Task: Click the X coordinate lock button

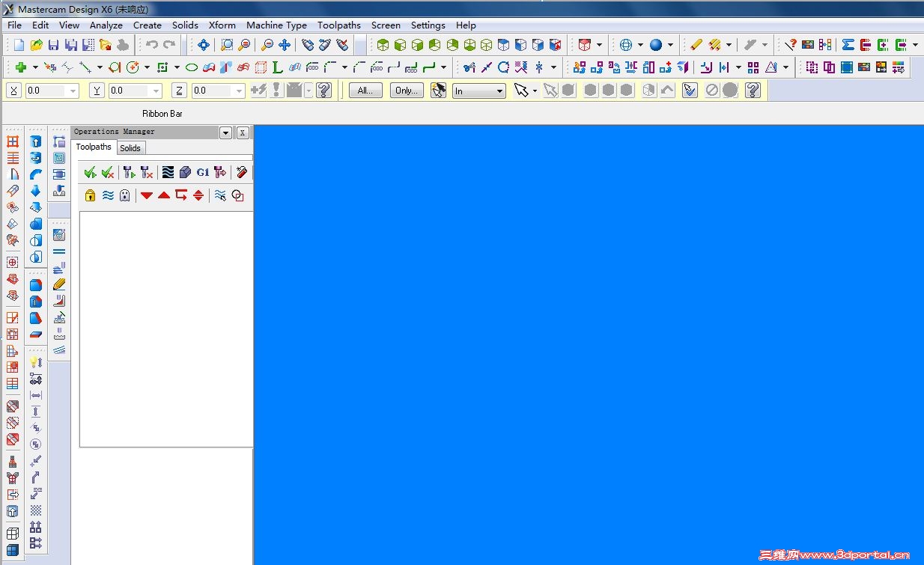Action: [13, 91]
